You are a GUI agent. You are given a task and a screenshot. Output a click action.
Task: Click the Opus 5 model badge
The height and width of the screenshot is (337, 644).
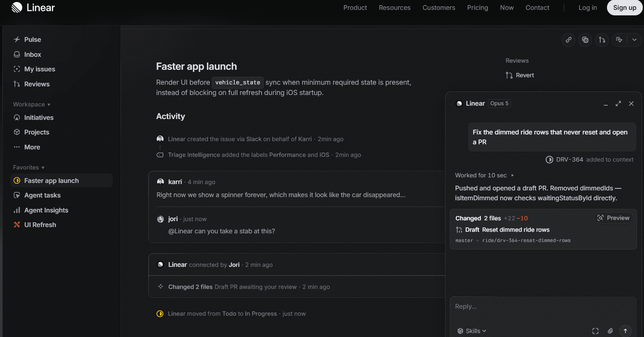click(499, 104)
